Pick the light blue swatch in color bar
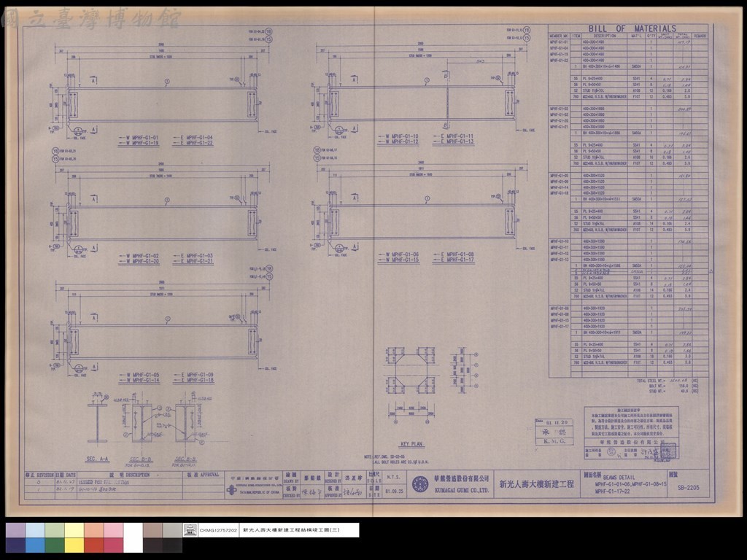 click(x=35, y=531)
